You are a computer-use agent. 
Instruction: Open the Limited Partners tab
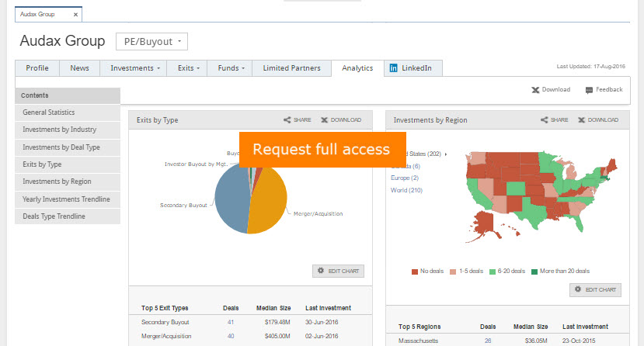click(x=291, y=68)
